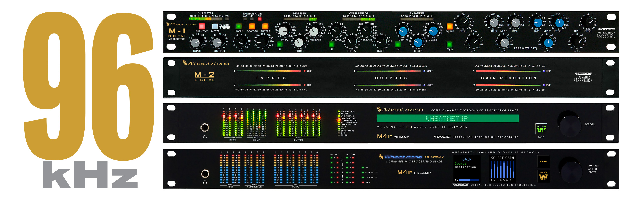Click the EQ LOW FREQ knob
The image size is (644, 201).
(463, 22)
